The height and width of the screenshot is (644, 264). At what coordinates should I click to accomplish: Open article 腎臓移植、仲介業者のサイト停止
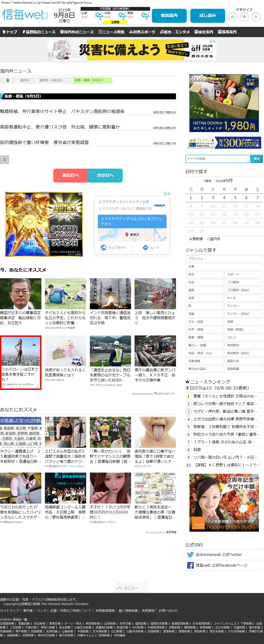point(62,111)
